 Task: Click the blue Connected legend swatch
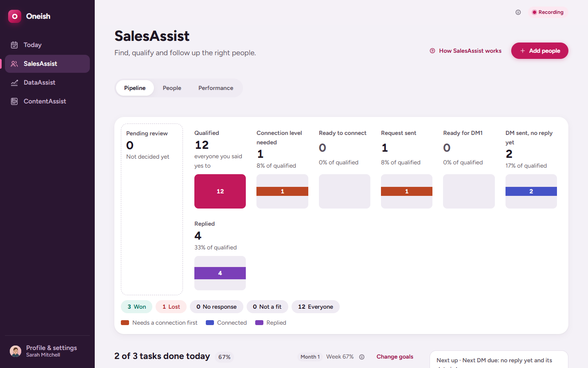[x=210, y=323]
